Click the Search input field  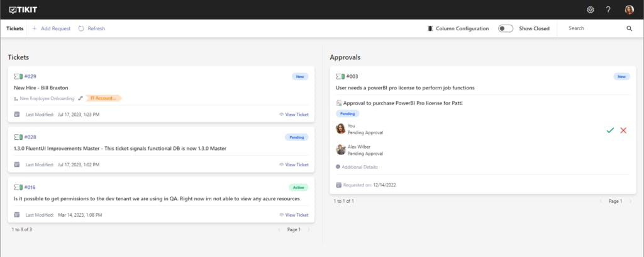coord(594,28)
